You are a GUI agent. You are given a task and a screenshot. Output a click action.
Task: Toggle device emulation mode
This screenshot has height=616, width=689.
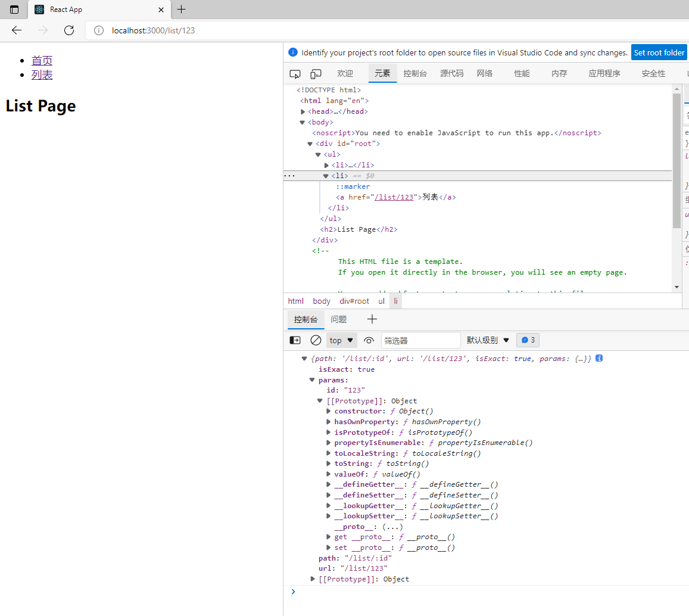[316, 74]
